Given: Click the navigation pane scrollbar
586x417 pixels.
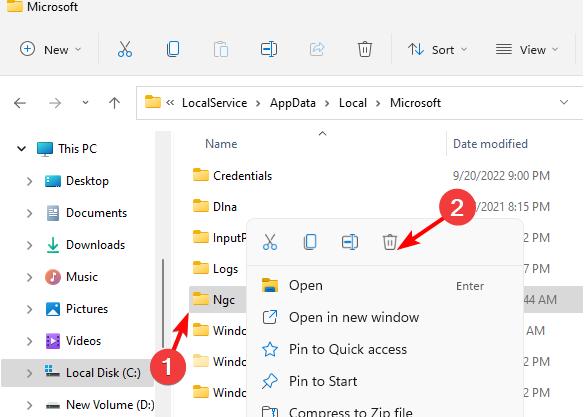Looking at the screenshot, I should coord(163,303).
